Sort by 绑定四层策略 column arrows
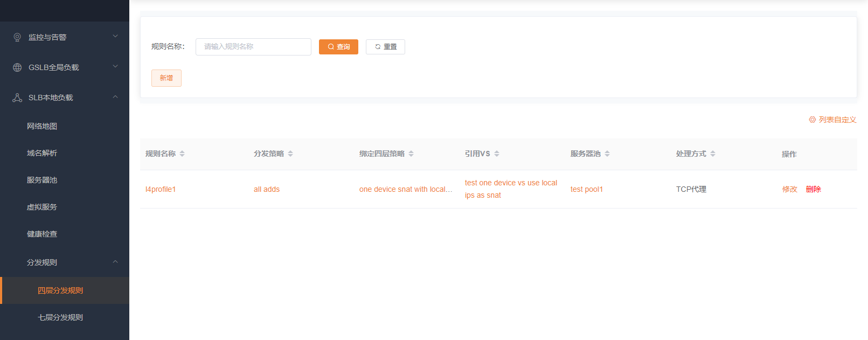 tap(411, 154)
